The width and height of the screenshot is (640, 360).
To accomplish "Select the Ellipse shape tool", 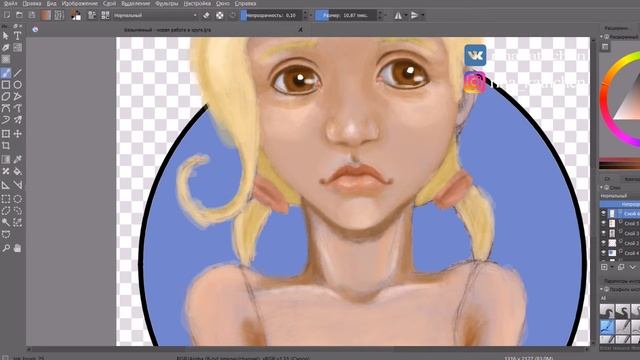I will (x=18, y=85).
